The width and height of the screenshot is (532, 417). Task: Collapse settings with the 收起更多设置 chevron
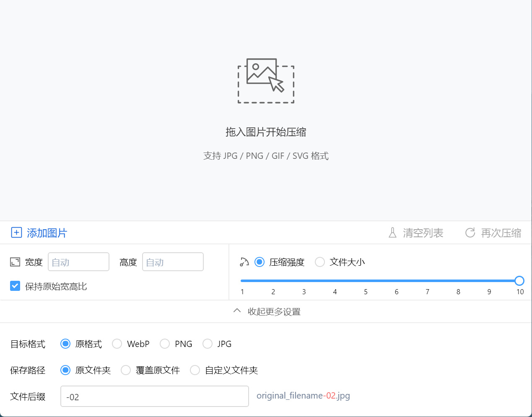(237, 311)
